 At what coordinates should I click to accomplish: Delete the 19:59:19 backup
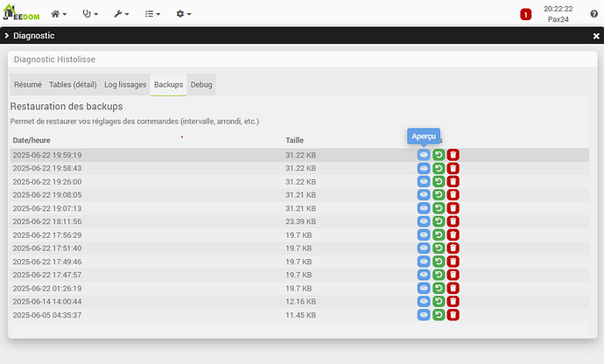tap(453, 155)
